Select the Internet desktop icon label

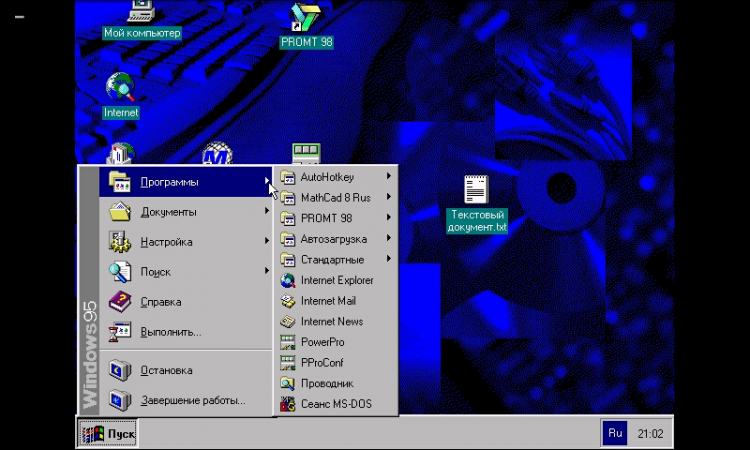coord(121,112)
